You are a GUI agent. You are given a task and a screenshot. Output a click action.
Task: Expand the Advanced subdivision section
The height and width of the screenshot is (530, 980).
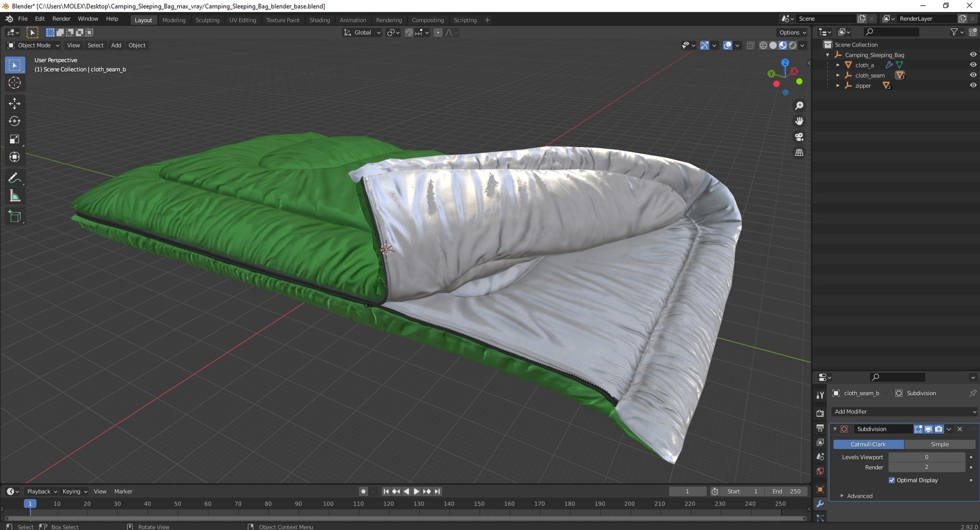point(860,496)
